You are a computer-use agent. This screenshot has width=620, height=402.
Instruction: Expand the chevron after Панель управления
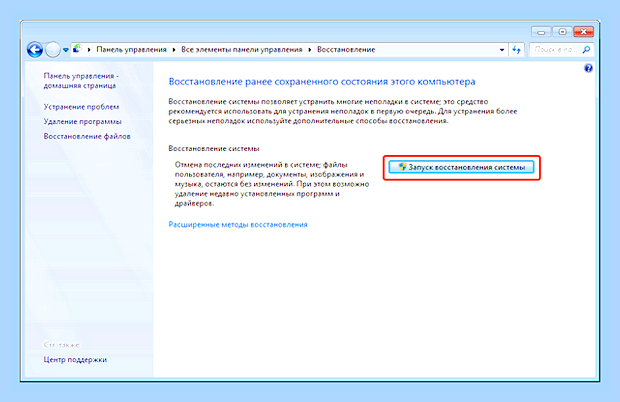pyautogui.click(x=174, y=50)
